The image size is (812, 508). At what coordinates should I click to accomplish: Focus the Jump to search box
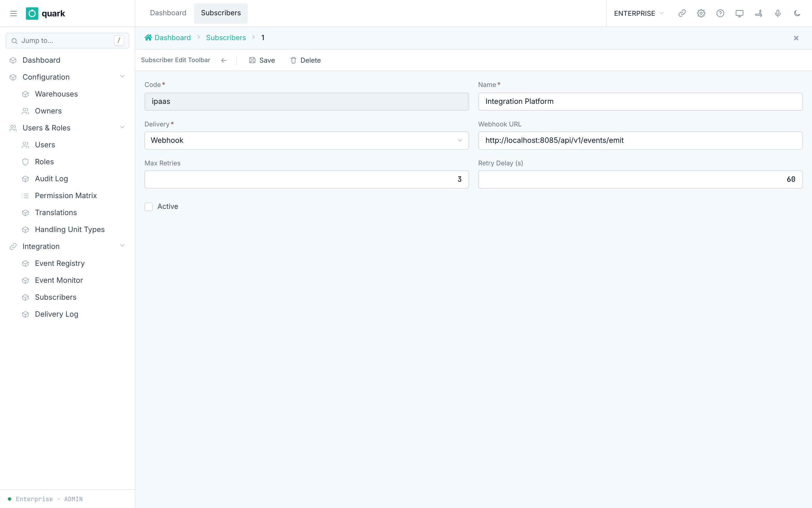[x=67, y=41]
